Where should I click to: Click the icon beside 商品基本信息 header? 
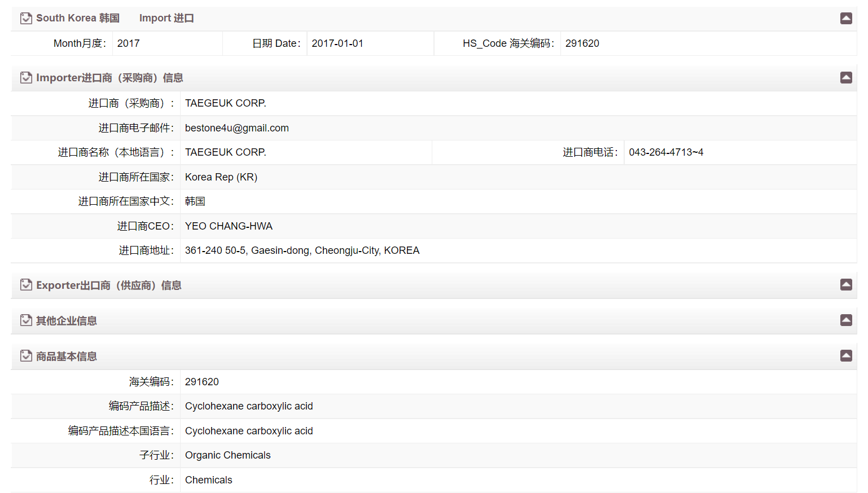[x=26, y=356]
